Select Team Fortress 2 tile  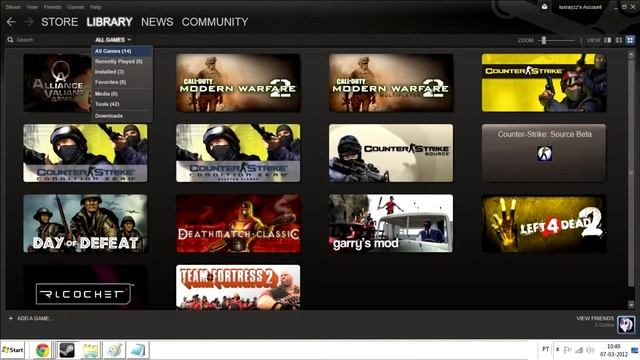(x=238, y=287)
